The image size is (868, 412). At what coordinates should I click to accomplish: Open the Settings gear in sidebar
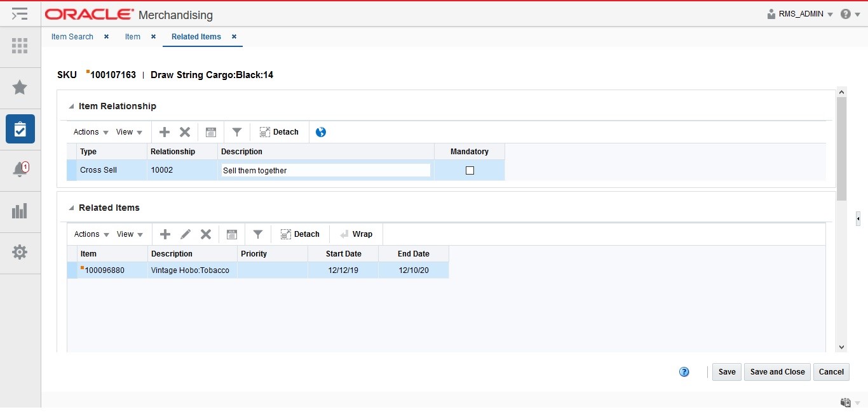pos(20,252)
